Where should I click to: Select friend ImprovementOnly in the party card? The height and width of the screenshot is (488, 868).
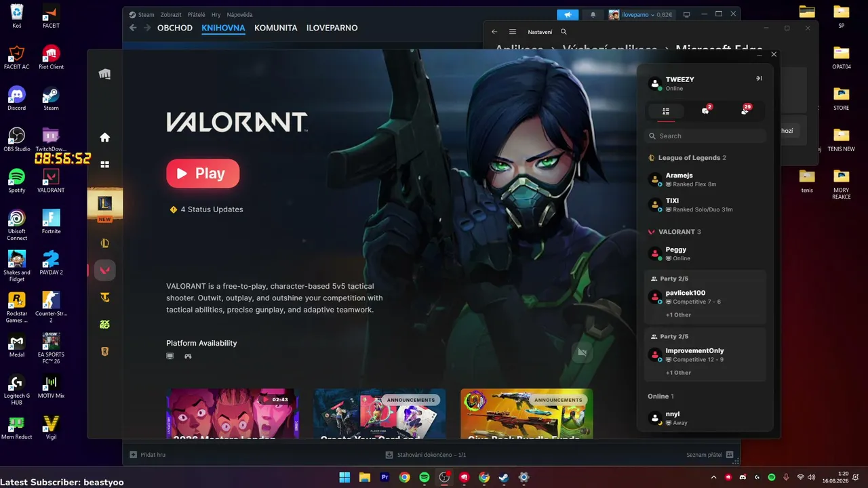[705, 354]
